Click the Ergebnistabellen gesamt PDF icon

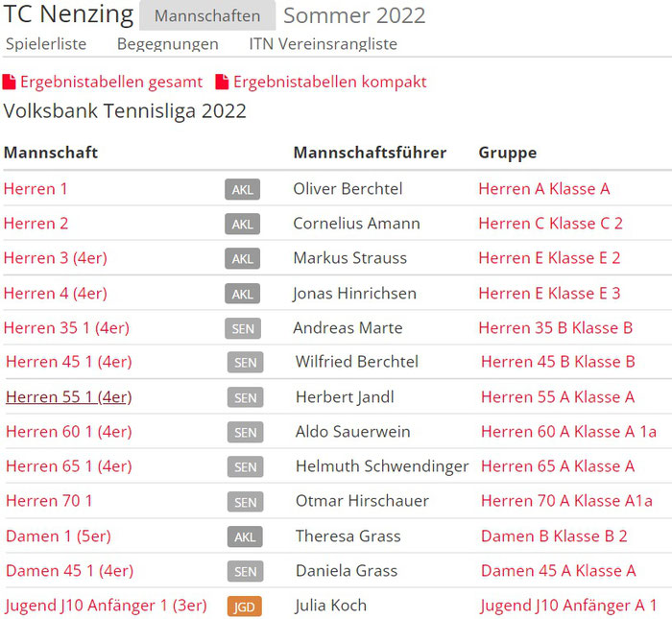click(9, 82)
